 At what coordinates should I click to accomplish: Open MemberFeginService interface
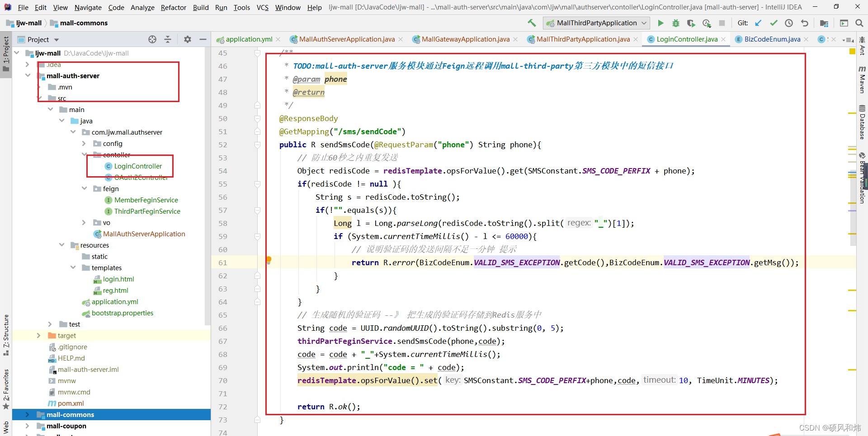(x=146, y=200)
